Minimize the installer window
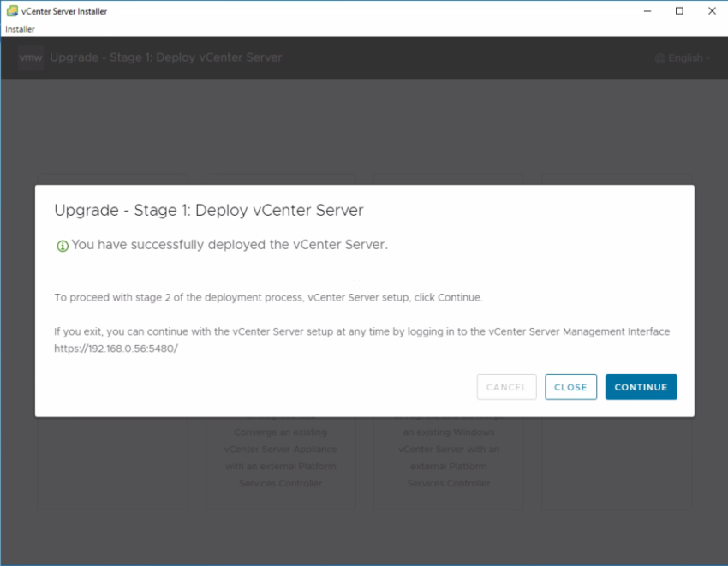Screen dimensions: 728x566 (x=647, y=10)
